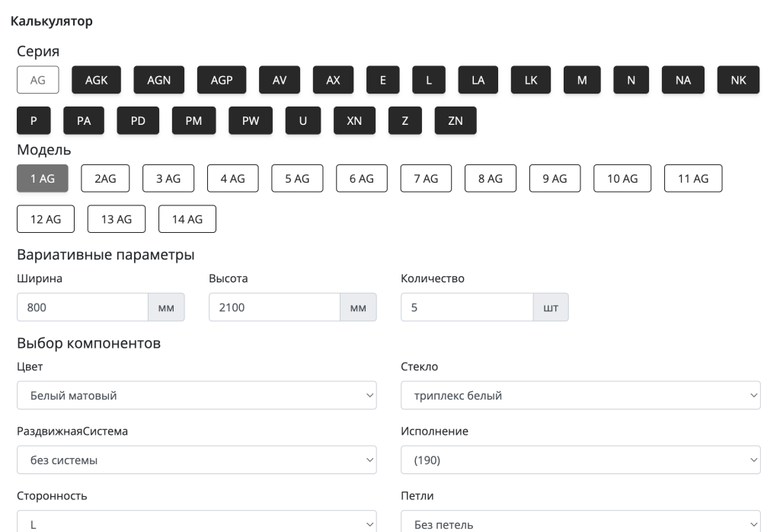
Task: Click the Ширина width input field
Action: [82, 307]
